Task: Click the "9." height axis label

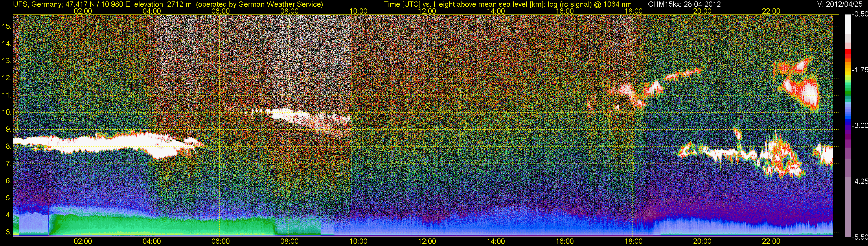Action: (8, 129)
